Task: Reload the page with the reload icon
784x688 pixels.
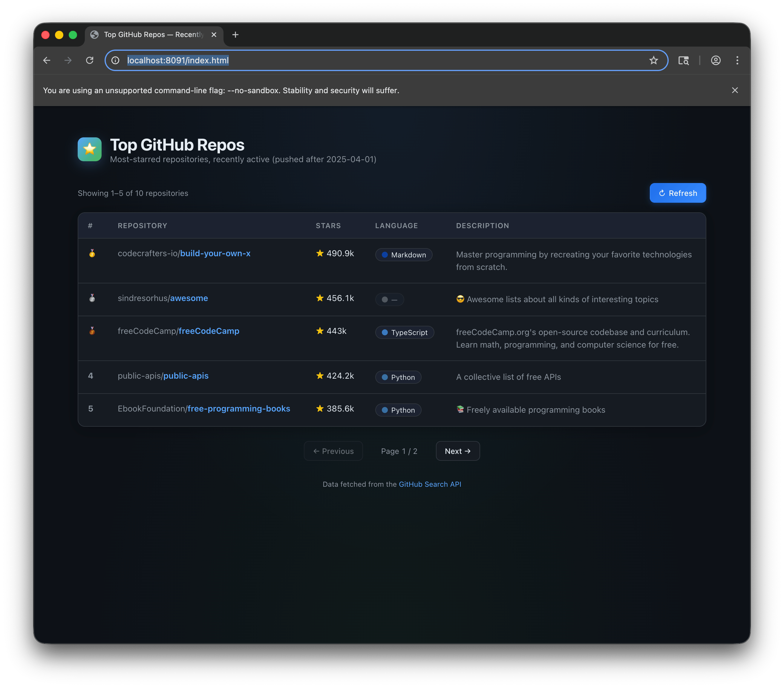Action: click(90, 61)
